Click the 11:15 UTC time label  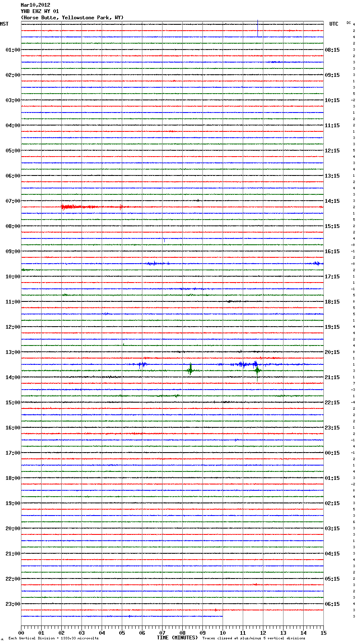tap(332, 126)
